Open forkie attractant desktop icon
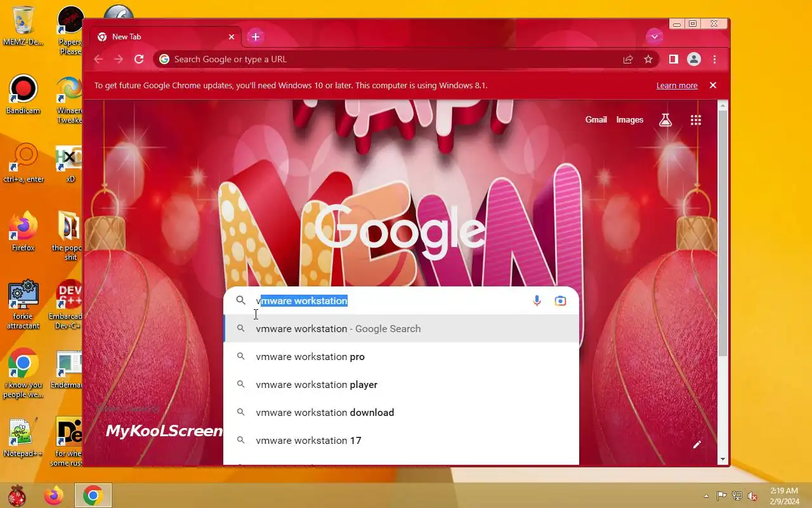 [x=23, y=305]
